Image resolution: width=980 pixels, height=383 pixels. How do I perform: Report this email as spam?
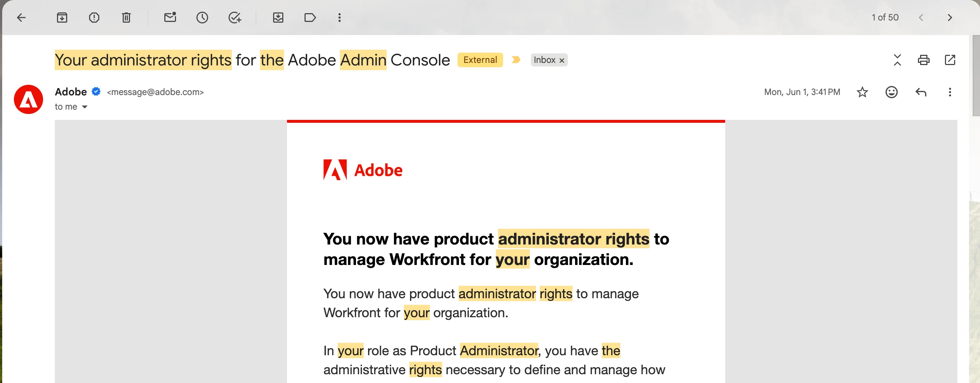(94, 18)
